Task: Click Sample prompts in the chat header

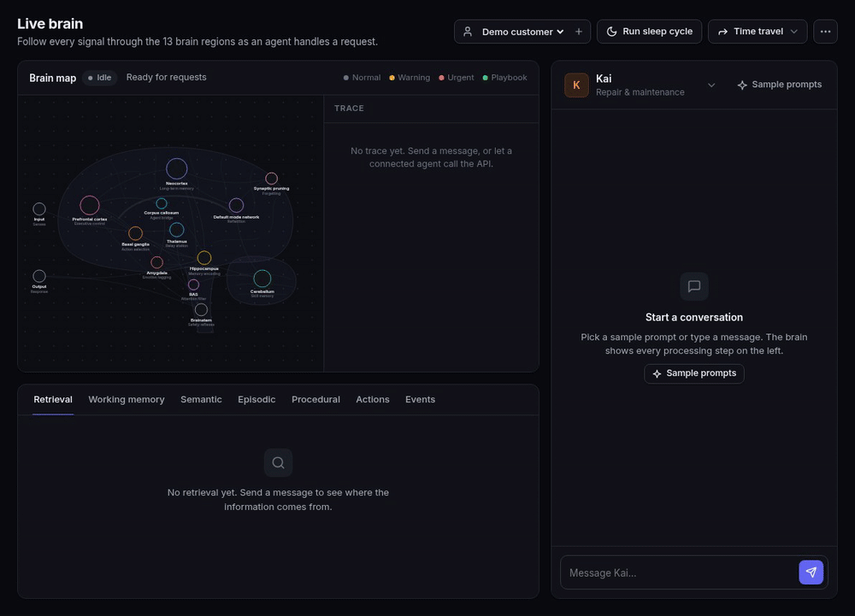Action: tap(779, 85)
